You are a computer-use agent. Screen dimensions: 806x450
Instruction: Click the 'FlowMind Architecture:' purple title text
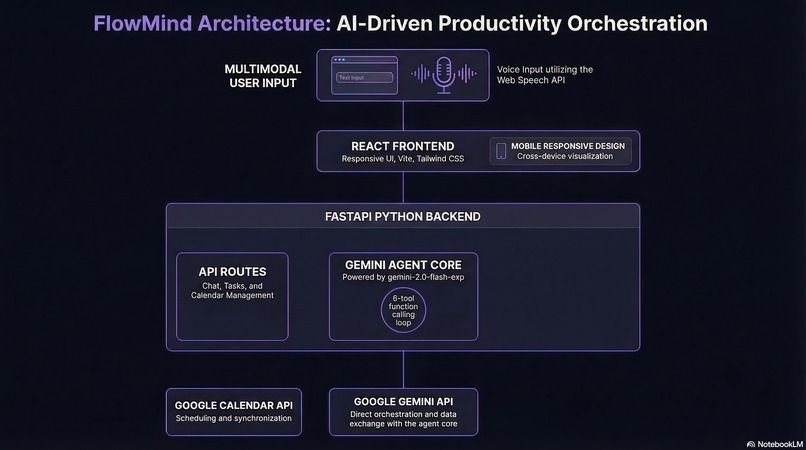212,24
